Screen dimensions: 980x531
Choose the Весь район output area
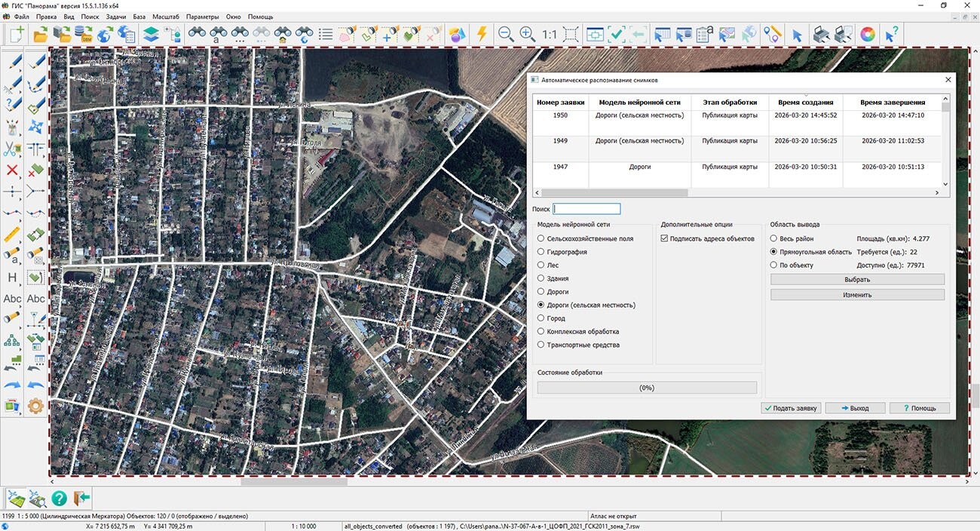coord(773,238)
